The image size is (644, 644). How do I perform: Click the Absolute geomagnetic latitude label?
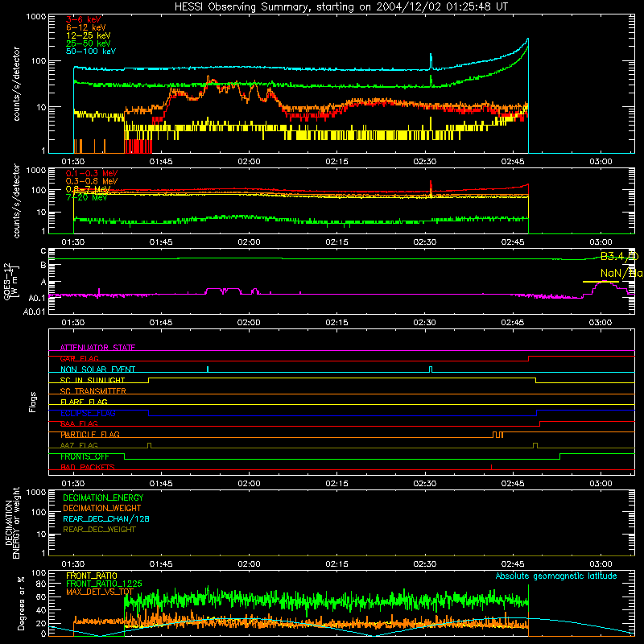click(556, 576)
